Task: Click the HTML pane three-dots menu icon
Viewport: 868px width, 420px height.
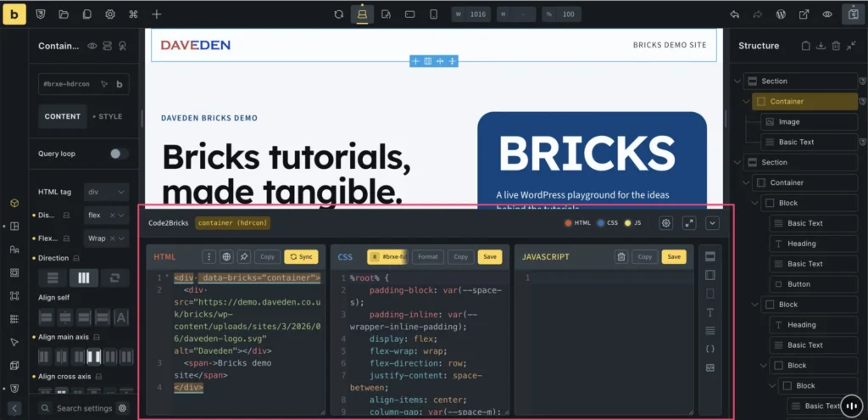Action: pyautogui.click(x=209, y=256)
